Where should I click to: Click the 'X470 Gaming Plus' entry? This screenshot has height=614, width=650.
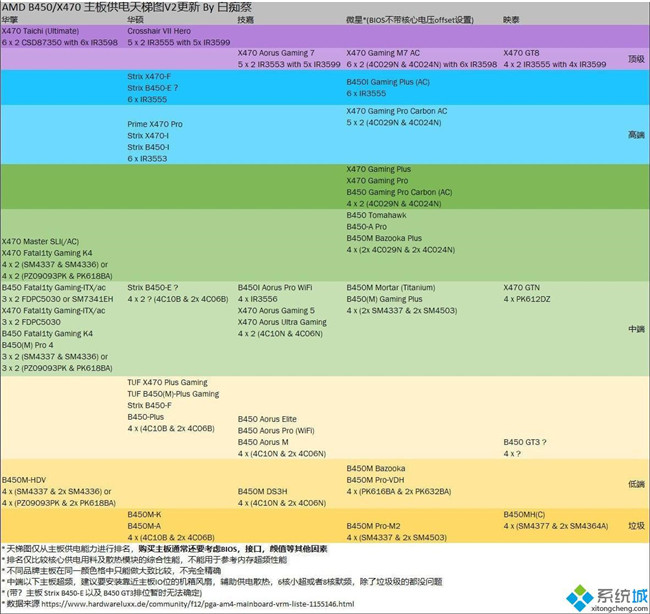(x=378, y=169)
